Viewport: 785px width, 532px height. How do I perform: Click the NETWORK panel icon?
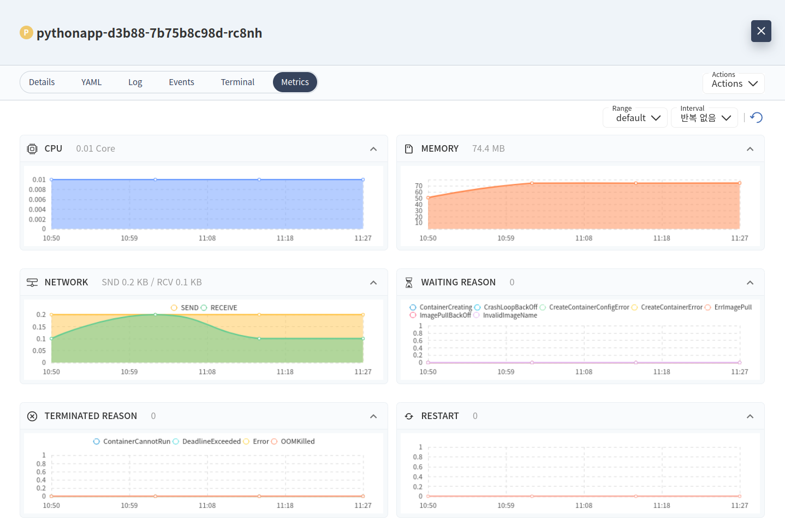pyautogui.click(x=32, y=283)
